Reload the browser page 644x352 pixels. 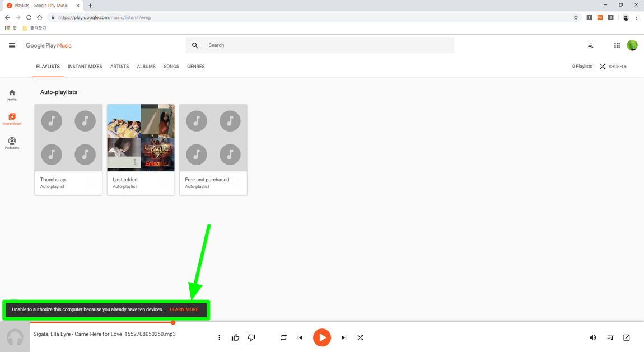pyautogui.click(x=29, y=18)
